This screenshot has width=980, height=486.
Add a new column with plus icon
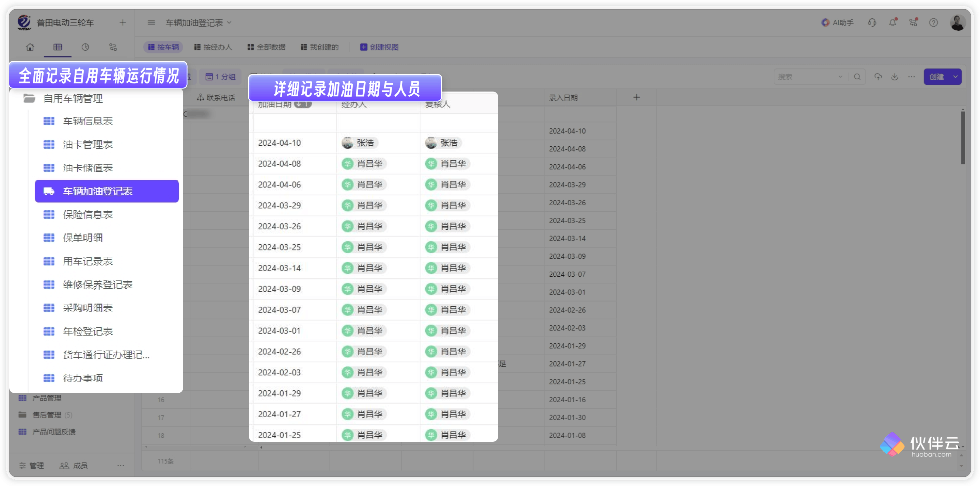click(x=636, y=97)
